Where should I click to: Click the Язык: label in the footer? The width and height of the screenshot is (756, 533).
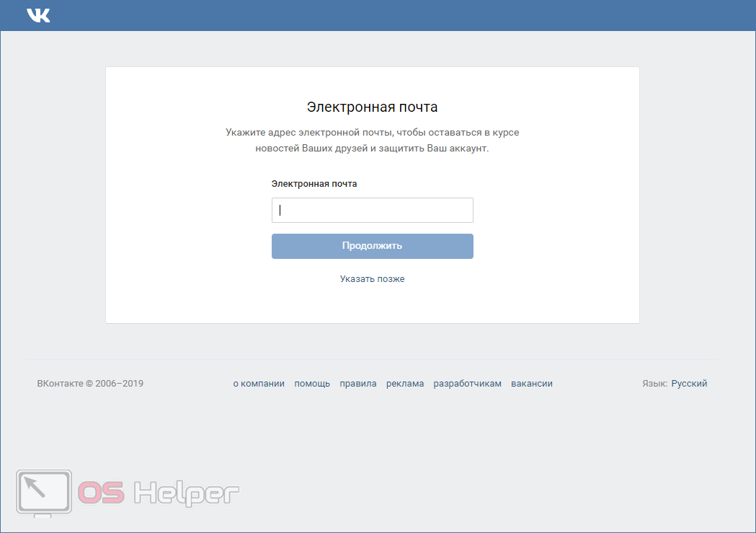pyautogui.click(x=654, y=384)
